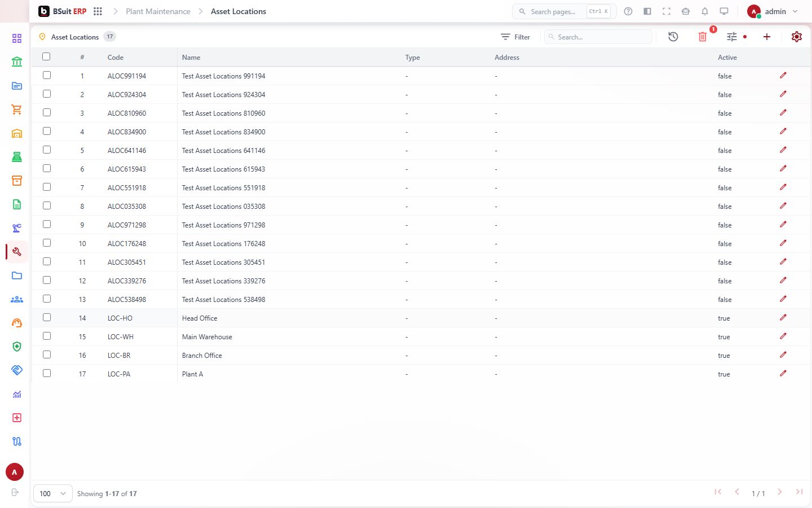Open the red gear settings icon
This screenshot has height=508, width=812.
click(x=797, y=37)
